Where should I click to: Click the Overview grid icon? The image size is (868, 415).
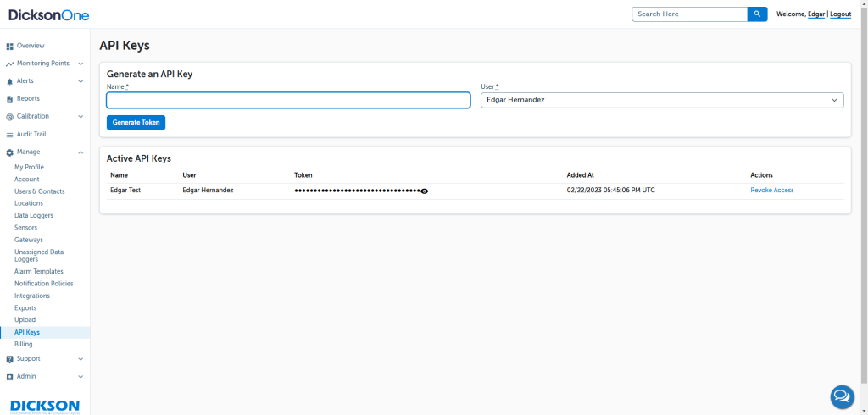pyautogui.click(x=10, y=46)
